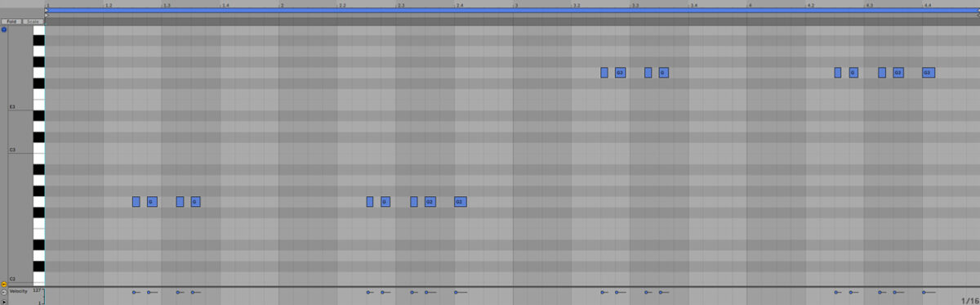Select the G3 note just after beat 4.3

pos(898,73)
